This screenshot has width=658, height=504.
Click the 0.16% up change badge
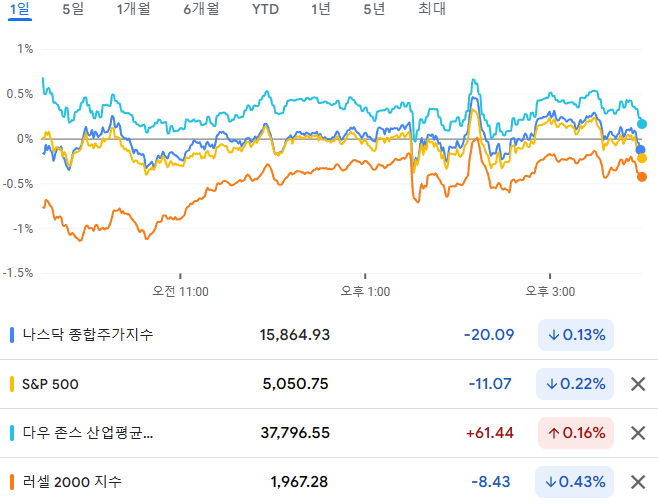pos(576,433)
